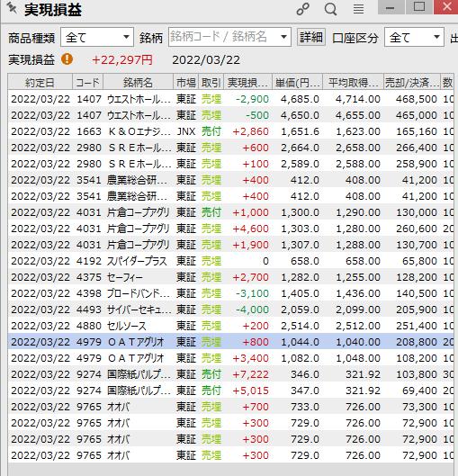Select the セーフィー row code 4375
This screenshot has height=476, width=458.
point(230,277)
